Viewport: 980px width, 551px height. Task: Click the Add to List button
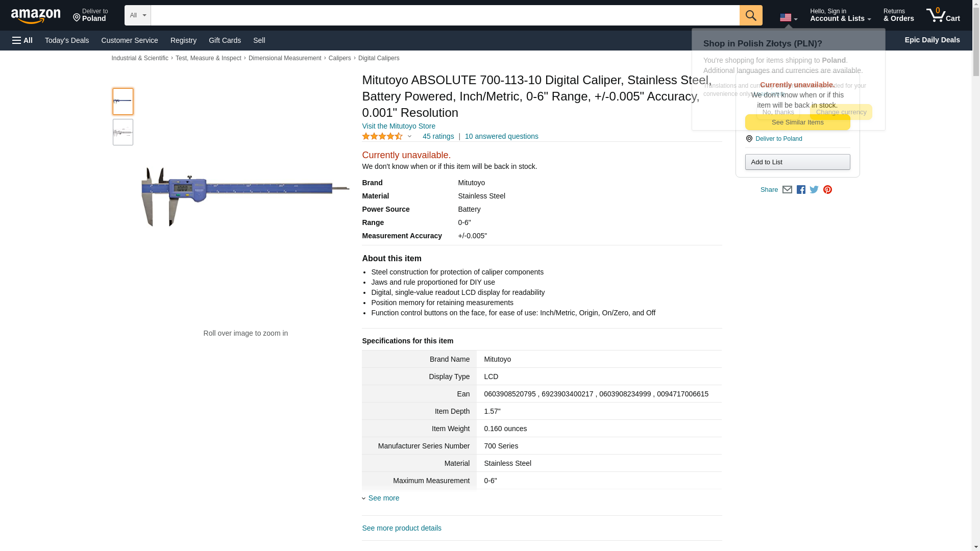click(x=797, y=162)
